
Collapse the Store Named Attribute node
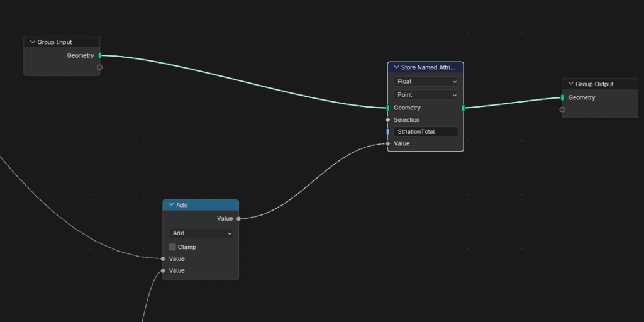tap(396, 67)
